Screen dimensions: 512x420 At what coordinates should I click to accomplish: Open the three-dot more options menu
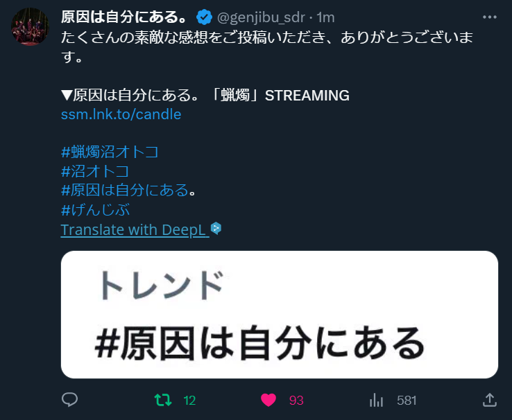tap(490, 17)
